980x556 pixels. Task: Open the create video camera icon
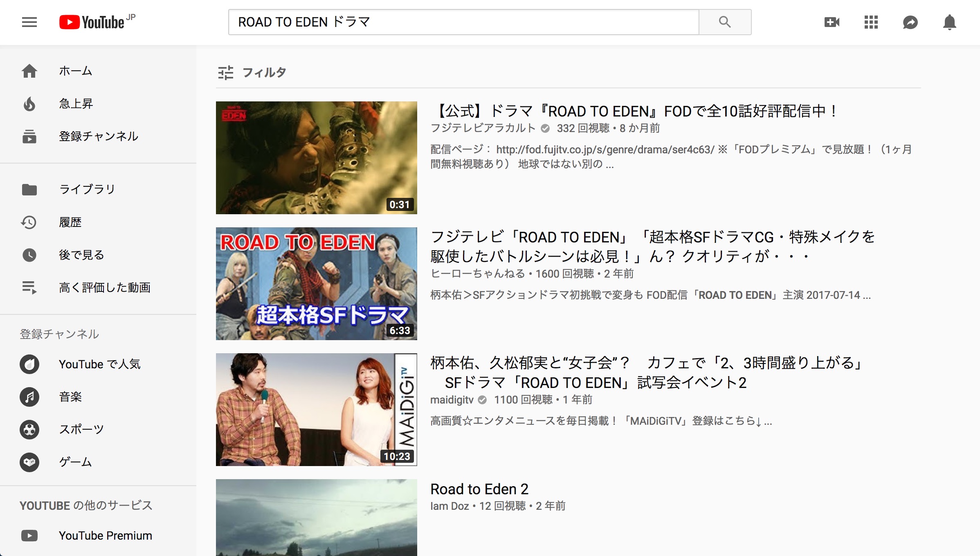click(832, 22)
